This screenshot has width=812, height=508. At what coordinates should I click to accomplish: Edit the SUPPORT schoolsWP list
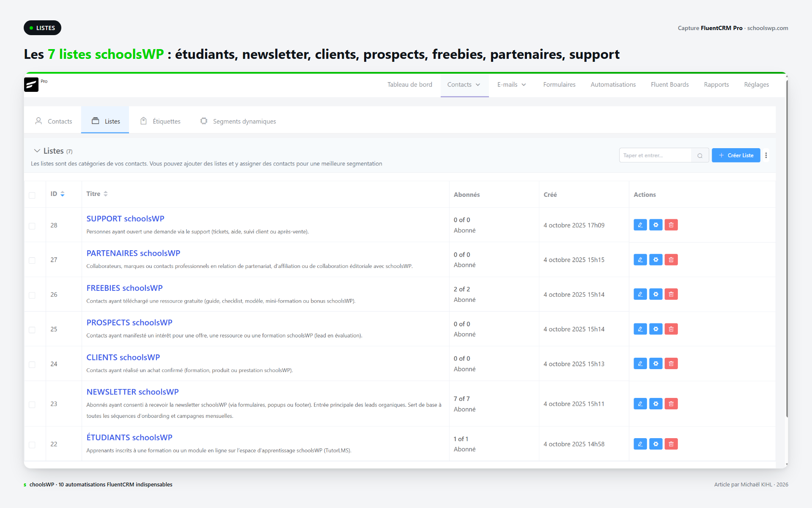[640, 225]
